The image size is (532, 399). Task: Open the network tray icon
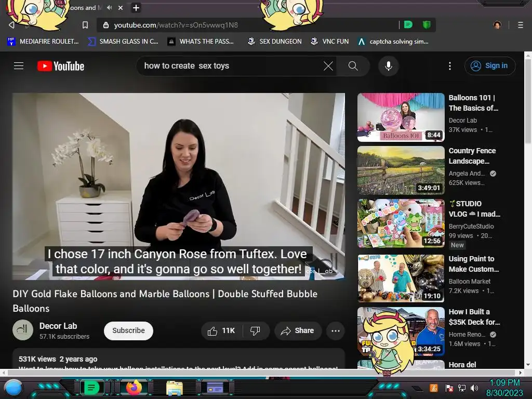click(x=462, y=388)
